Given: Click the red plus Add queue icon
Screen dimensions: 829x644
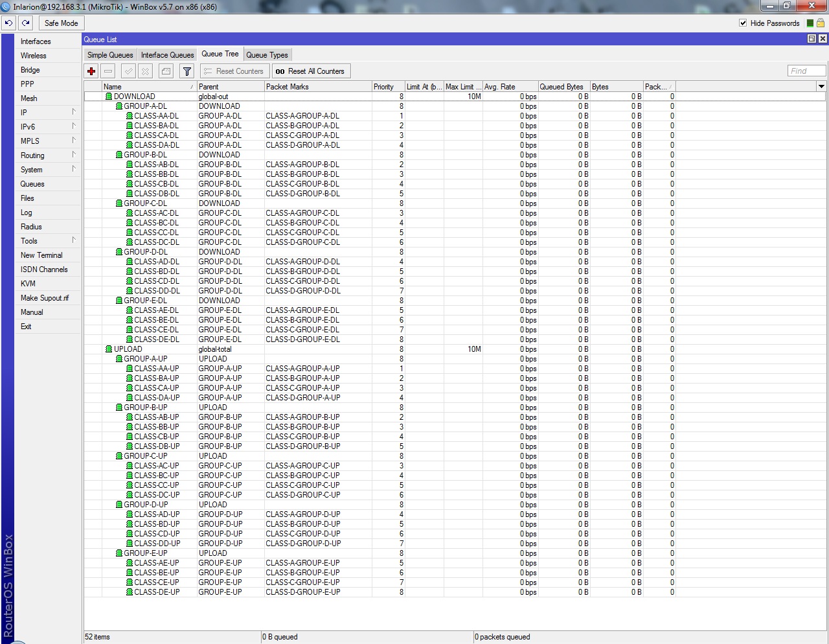Looking at the screenshot, I should 91,71.
